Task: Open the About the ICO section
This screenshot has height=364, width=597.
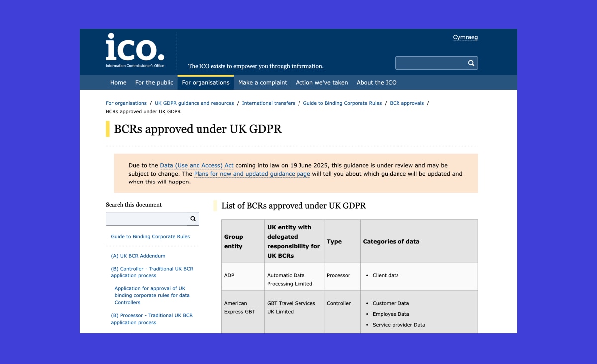Action: 376,82
